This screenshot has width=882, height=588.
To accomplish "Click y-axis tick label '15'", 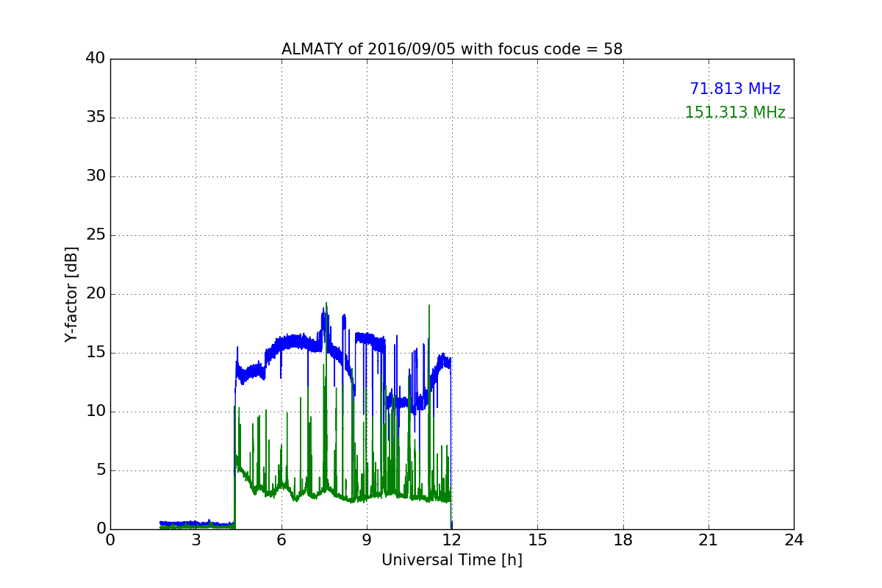I will point(96,353).
